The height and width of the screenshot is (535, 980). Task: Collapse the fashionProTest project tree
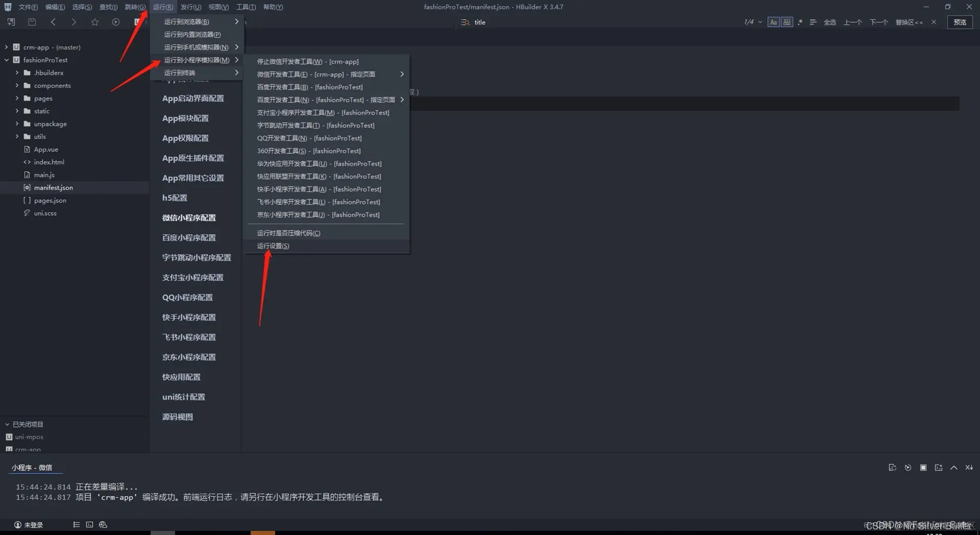[x=6, y=60]
